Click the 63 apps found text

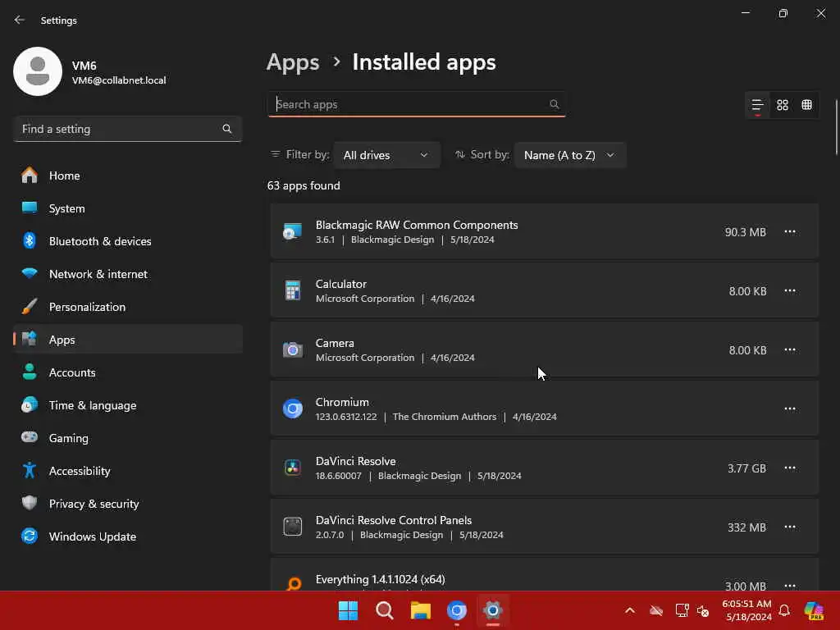pos(304,185)
